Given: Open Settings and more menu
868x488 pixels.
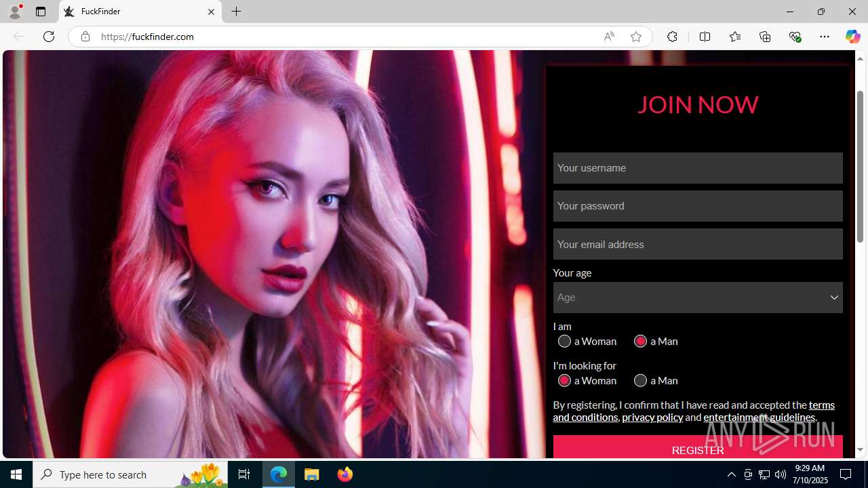Looking at the screenshot, I should [825, 37].
